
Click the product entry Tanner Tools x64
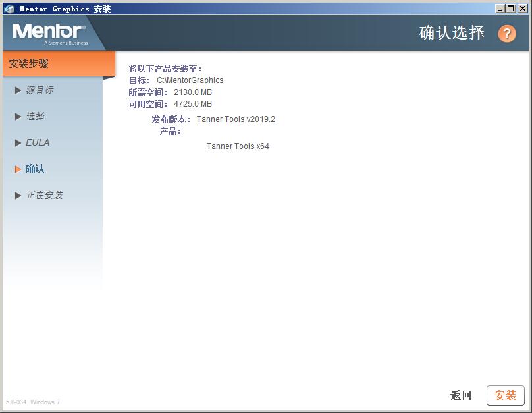(x=238, y=146)
